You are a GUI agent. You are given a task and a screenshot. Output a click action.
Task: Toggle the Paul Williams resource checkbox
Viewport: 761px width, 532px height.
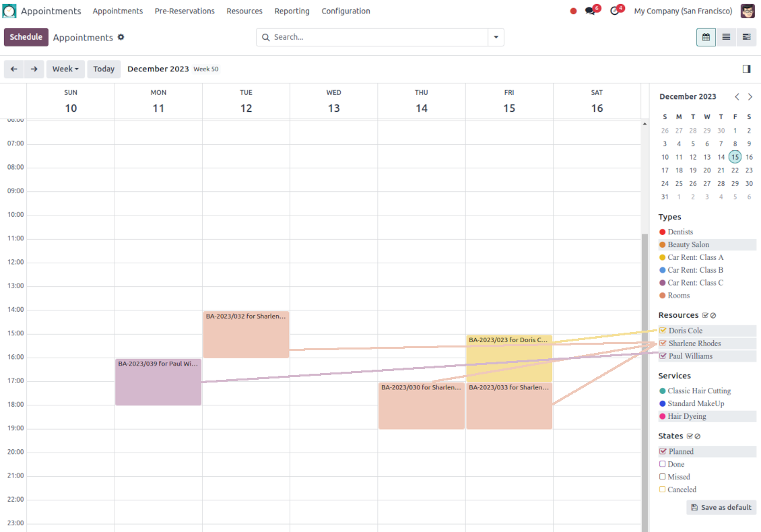(x=663, y=356)
